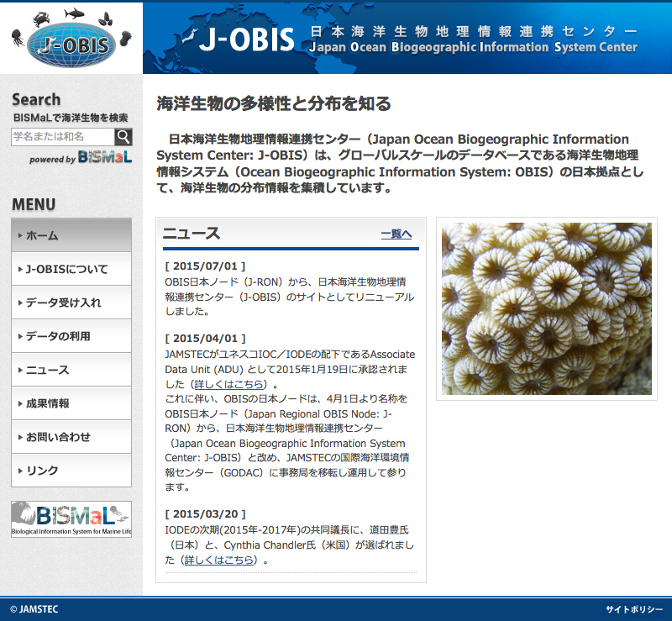Open the J-OBISについて menu item
This screenshot has height=621, width=672.
pyautogui.click(x=71, y=269)
